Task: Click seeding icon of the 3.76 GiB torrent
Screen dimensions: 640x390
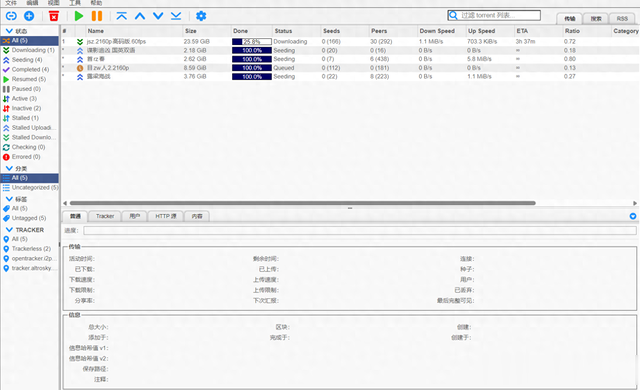Action: (80, 77)
